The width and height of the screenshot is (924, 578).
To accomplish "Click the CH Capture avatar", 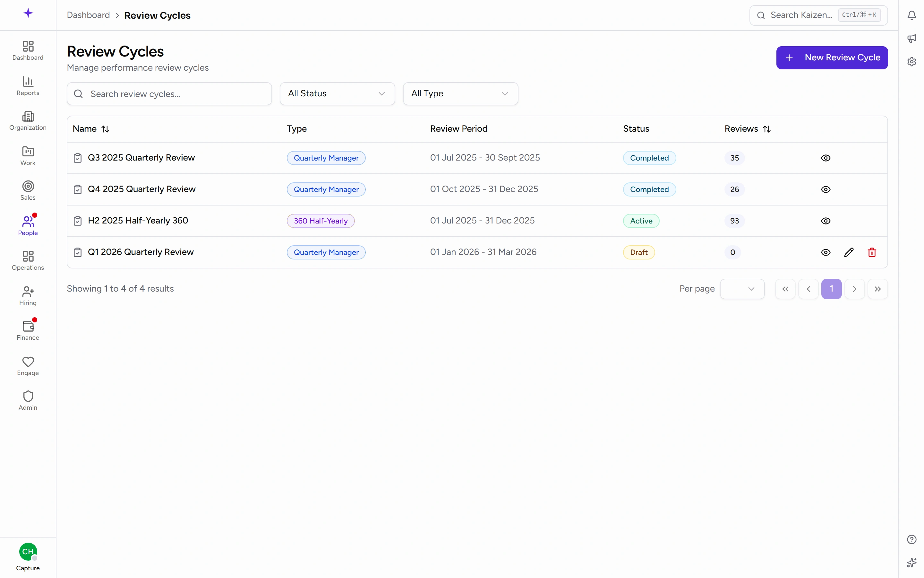I will click(28, 551).
